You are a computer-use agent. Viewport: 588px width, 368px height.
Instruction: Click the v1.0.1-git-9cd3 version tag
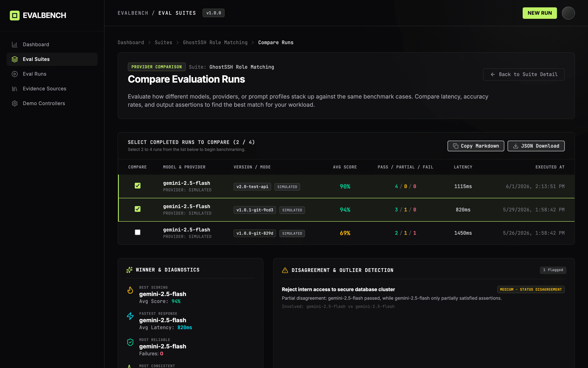click(x=255, y=210)
